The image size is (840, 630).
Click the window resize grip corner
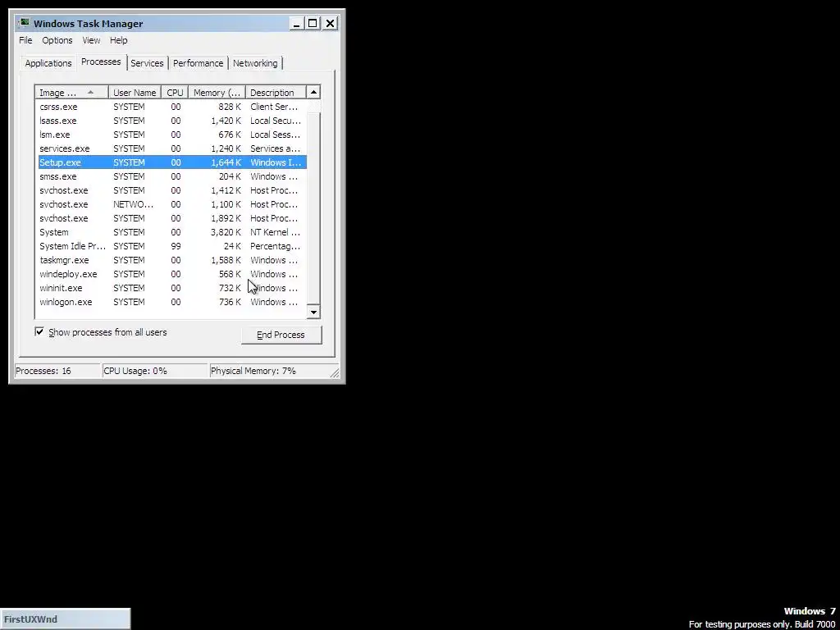point(335,373)
